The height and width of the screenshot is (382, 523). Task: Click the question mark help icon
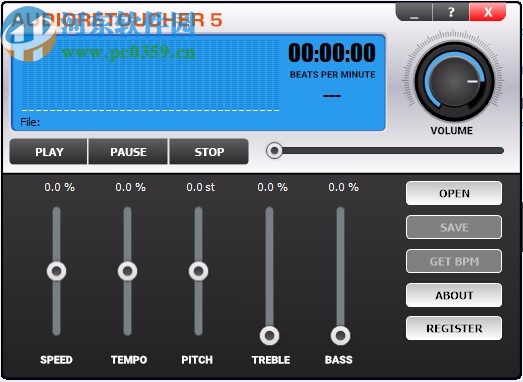451,12
